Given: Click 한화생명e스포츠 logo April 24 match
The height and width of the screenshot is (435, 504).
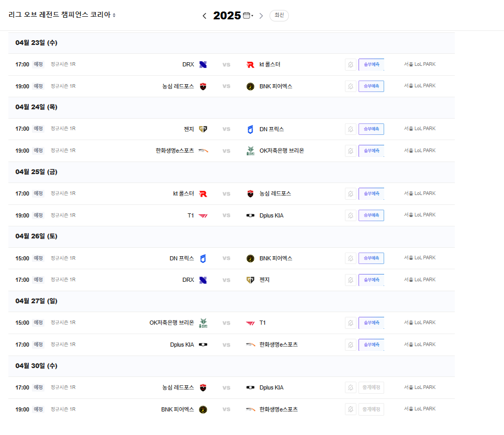Looking at the screenshot, I should pos(203,151).
